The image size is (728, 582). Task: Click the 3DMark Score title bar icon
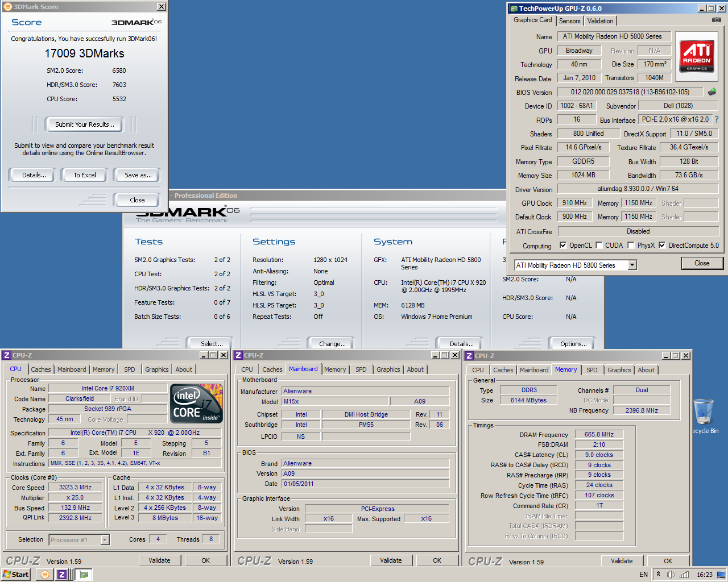click(7, 7)
